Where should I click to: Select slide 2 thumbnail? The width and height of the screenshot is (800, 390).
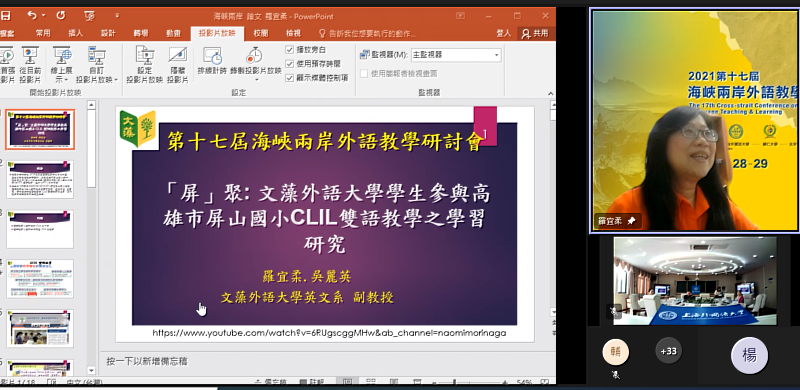click(x=40, y=179)
